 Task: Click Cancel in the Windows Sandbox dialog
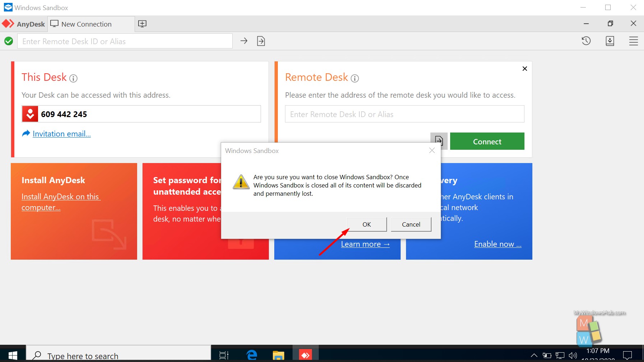coord(411,224)
